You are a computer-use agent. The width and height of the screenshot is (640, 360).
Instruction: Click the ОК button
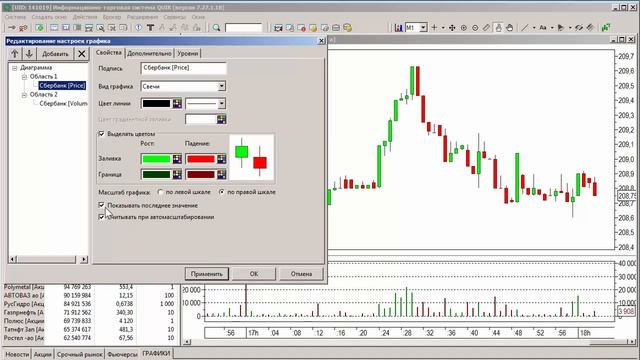pos(254,274)
